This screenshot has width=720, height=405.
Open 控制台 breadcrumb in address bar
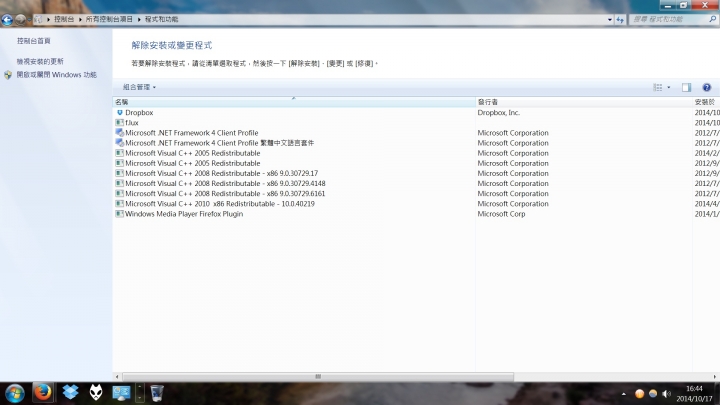point(64,19)
